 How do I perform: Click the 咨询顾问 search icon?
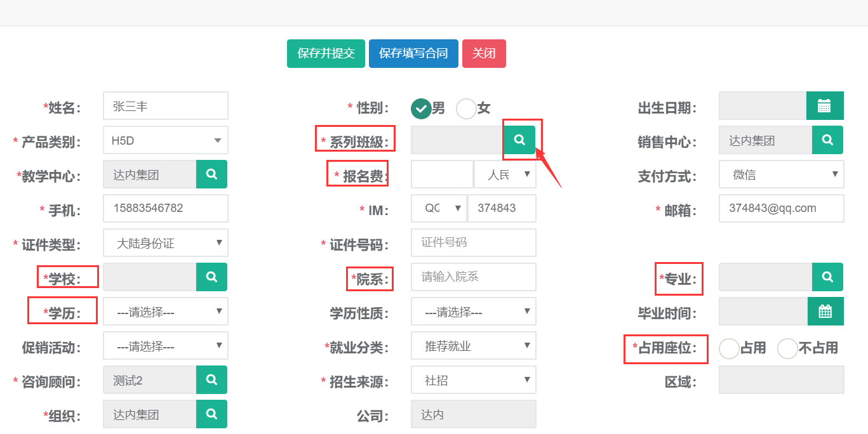(x=211, y=380)
